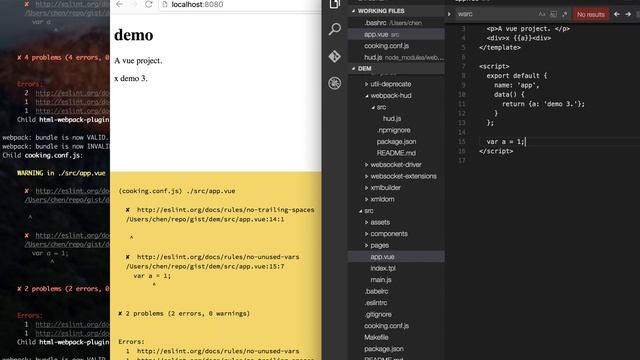The image size is (640, 360).
Task: Toggle Match Whole Word in find widget
Action: click(553, 14)
